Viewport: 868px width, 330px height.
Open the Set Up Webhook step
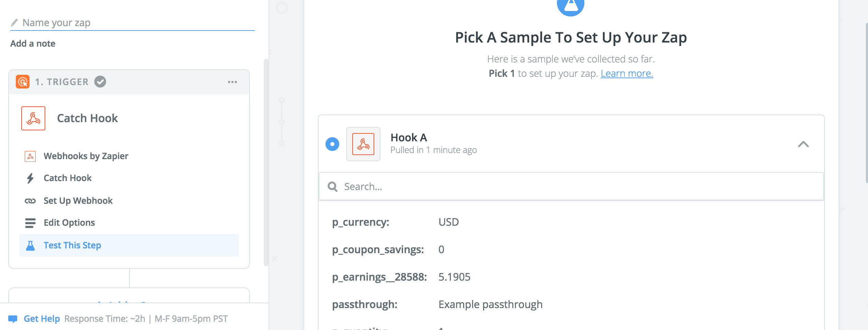pyautogui.click(x=78, y=201)
